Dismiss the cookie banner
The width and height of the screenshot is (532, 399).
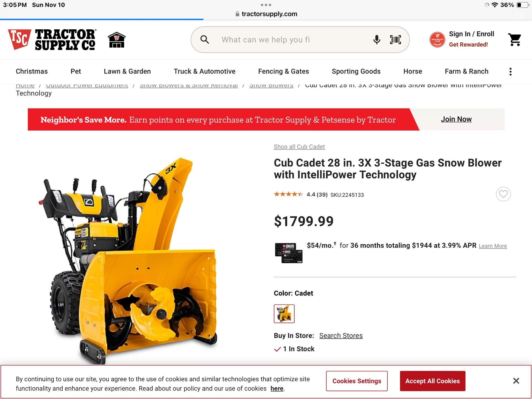(516, 381)
